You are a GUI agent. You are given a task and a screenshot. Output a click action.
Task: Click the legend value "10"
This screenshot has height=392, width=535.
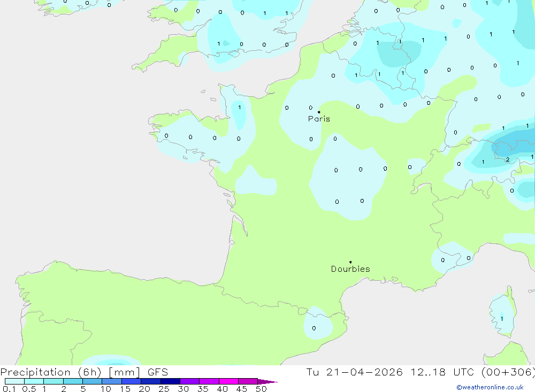coord(105,389)
